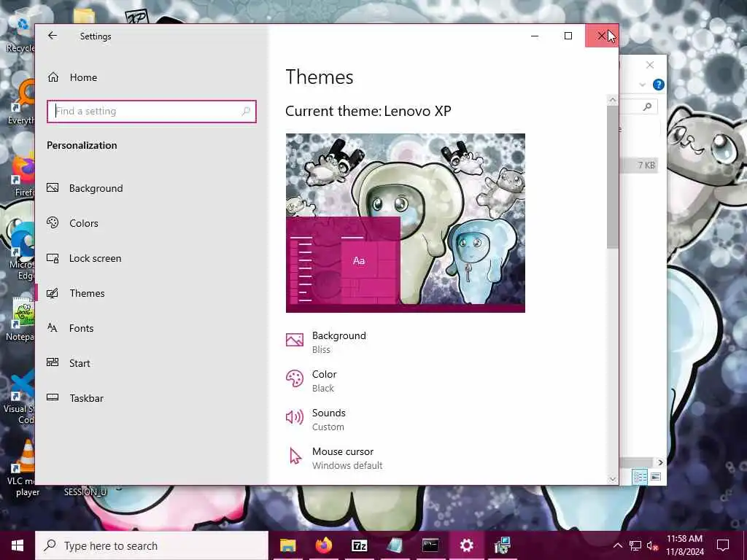The width and height of the screenshot is (747, 560).
Task: Click the Settings gear on the taskbar
Action: (x=466, y=545)
